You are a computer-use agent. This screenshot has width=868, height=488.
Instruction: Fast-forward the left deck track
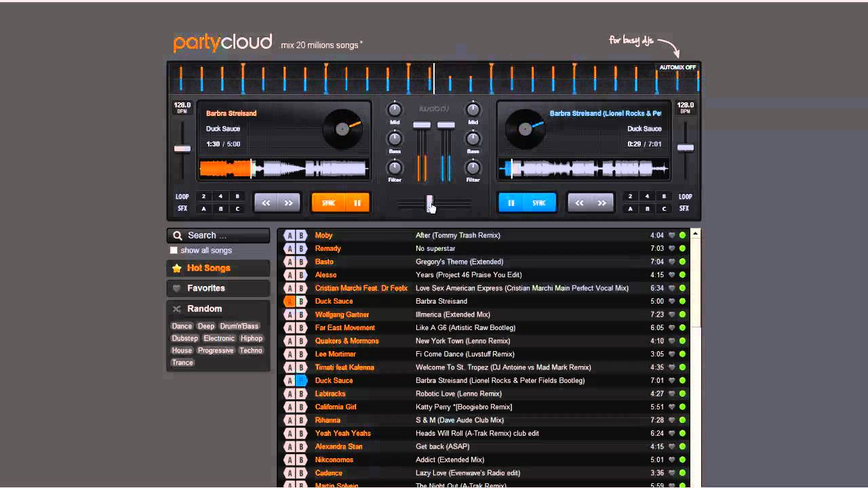point(289,203)
